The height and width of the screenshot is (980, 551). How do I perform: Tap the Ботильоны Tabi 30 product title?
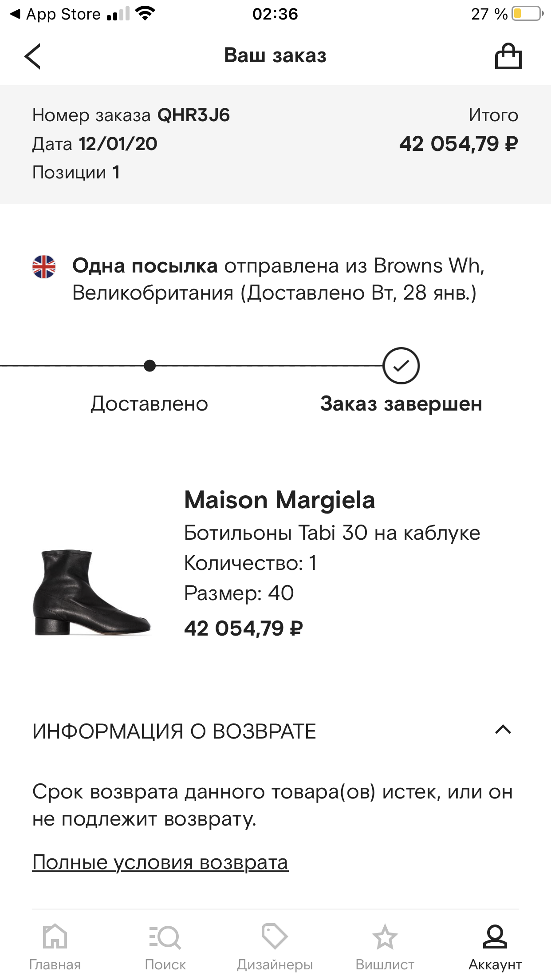pos(332,533)
